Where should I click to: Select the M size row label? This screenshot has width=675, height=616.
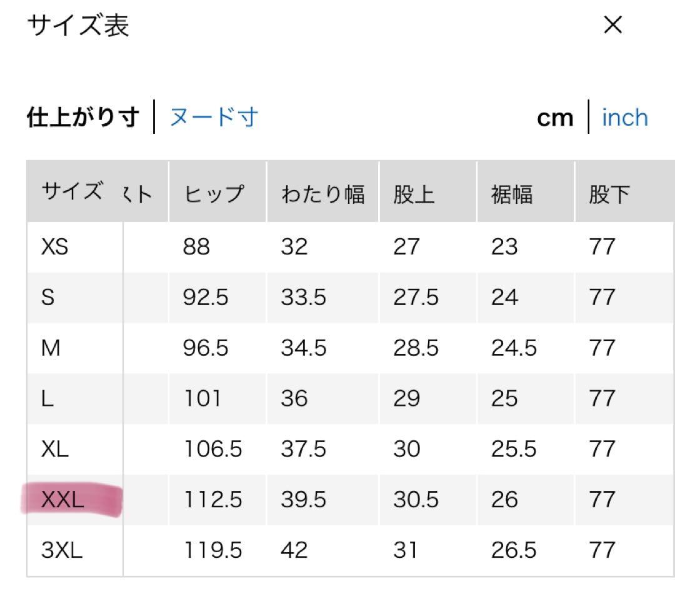(x=51, y=348)
